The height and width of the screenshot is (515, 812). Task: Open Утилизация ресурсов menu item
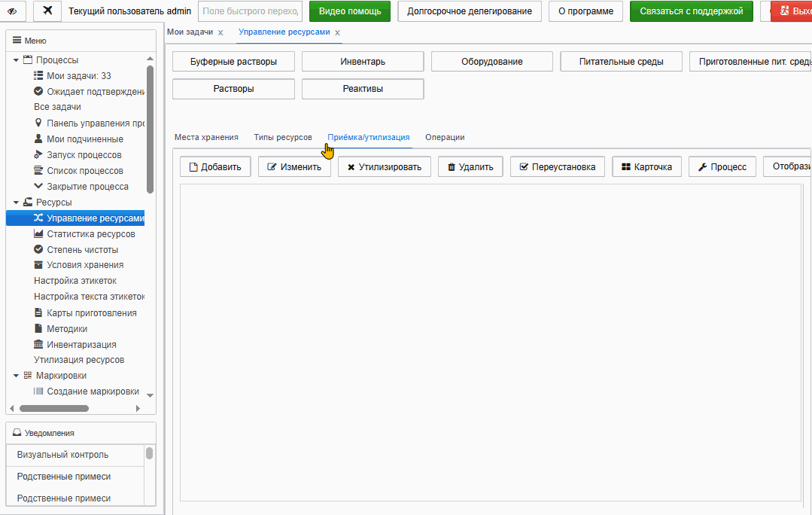pos(79,360)
